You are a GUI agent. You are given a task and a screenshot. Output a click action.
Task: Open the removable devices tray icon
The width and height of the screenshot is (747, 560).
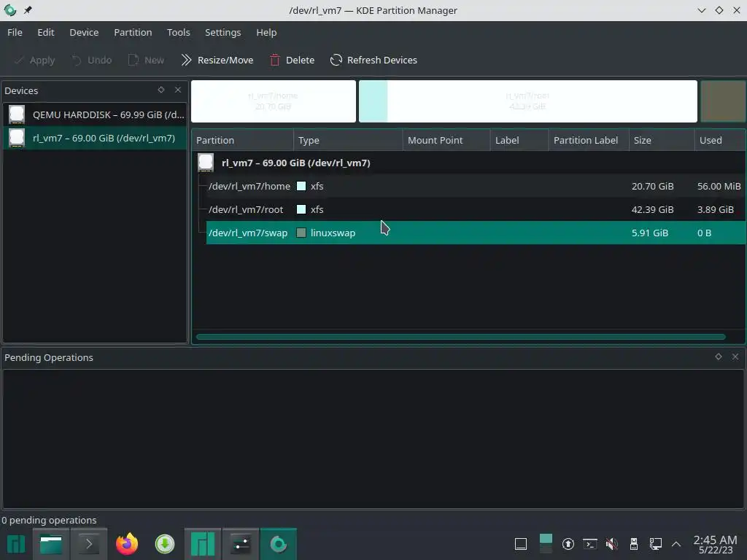coord(634,544)
